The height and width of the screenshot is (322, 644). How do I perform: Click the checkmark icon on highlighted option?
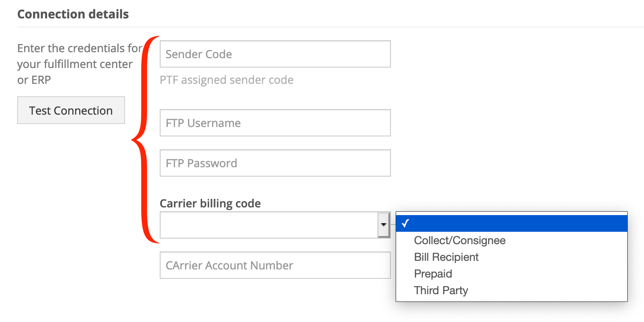pos(406,224)
